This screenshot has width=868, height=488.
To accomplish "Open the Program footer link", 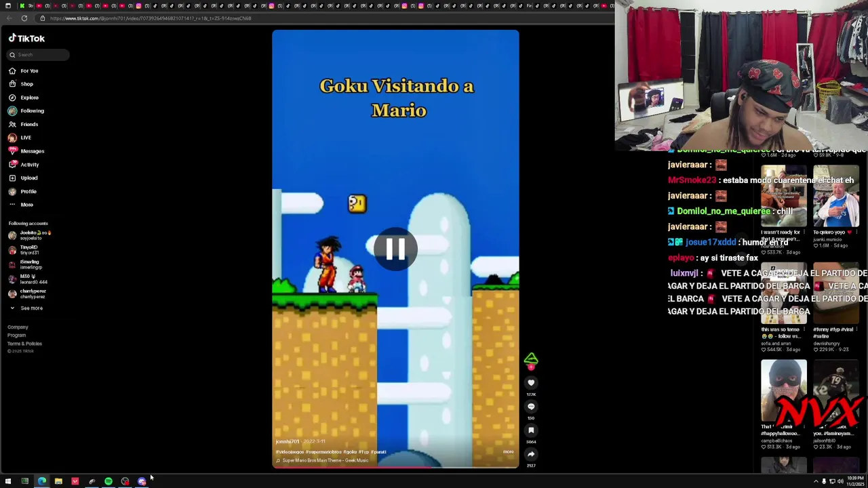I will coord(16,335).
